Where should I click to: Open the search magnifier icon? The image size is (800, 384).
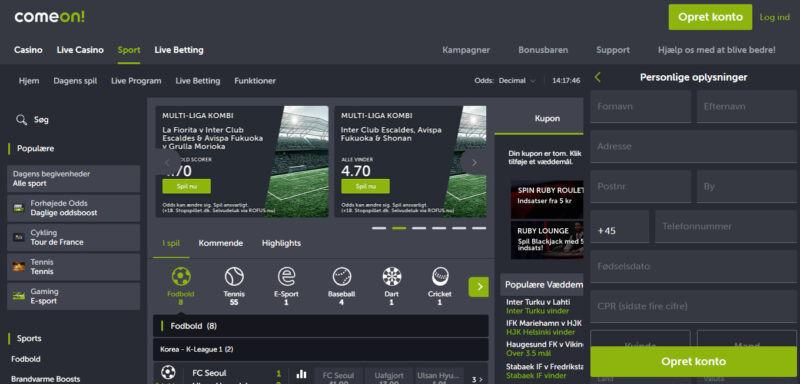coord(21,120)
